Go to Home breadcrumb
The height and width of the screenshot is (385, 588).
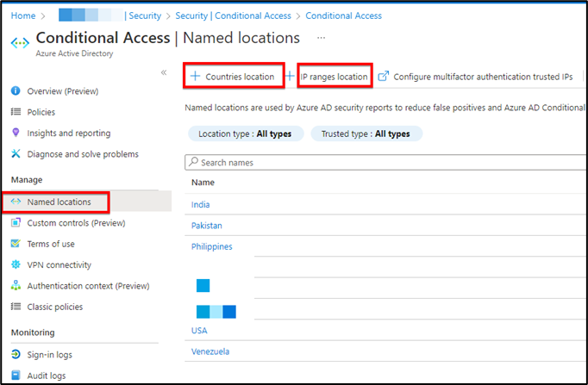tap(23, 16)
